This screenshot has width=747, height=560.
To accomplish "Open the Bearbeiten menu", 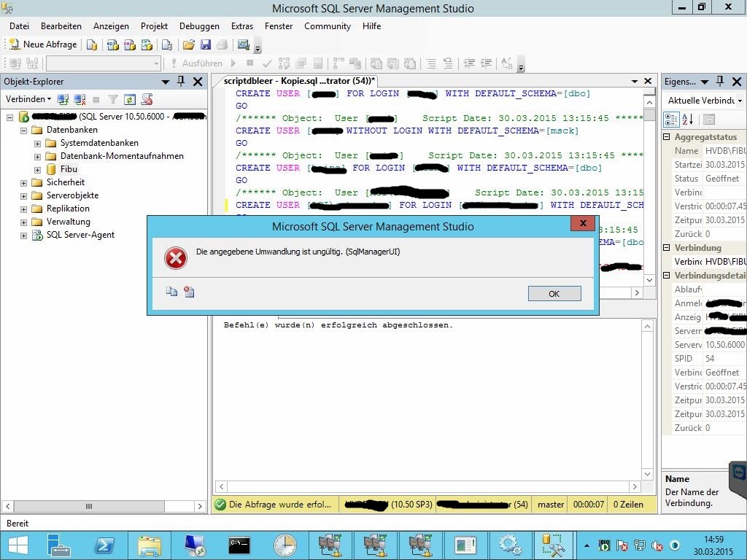I will pos(61,26).
